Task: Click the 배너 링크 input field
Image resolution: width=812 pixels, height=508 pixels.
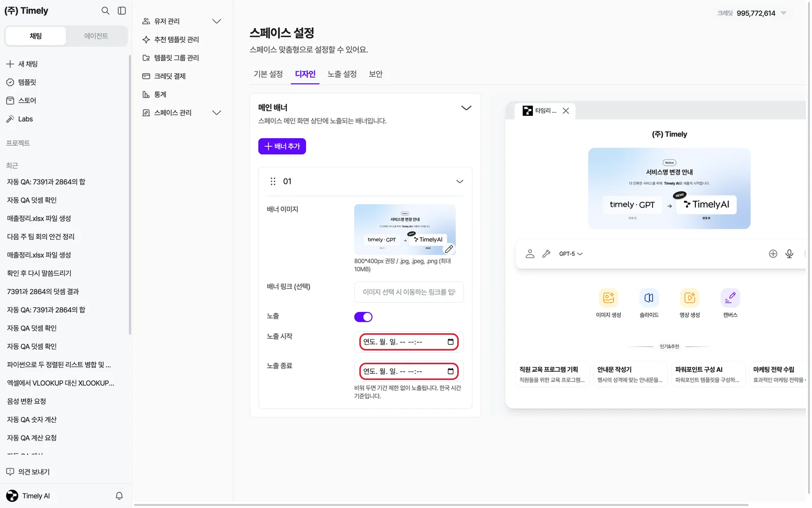Action: [409, 292]
